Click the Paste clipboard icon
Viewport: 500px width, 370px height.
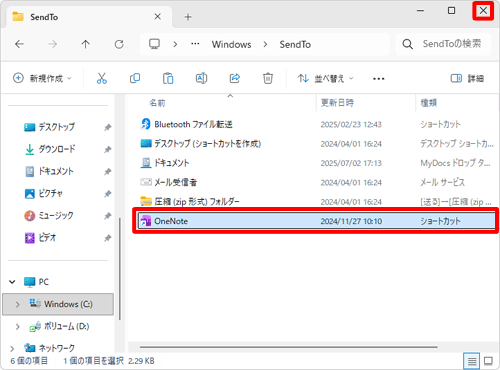tap(168, 79)
